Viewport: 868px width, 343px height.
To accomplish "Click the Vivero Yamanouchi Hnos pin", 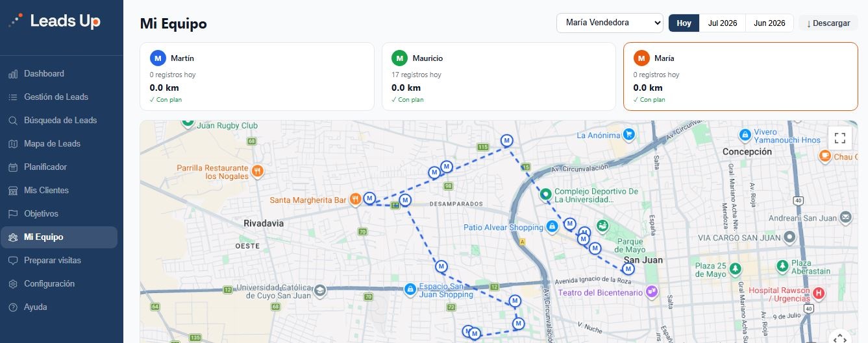I will [x=745, y=136].
